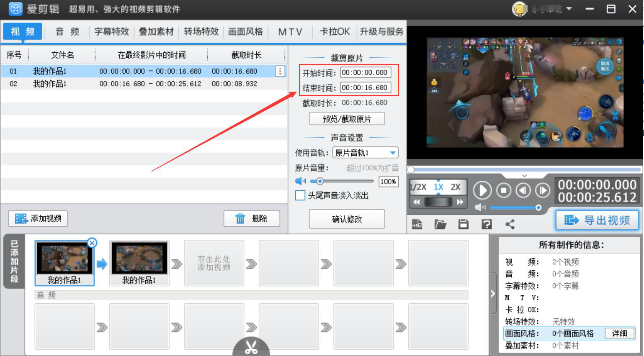Click the share icon
The image size is (644, 356).
pos(510,224)
